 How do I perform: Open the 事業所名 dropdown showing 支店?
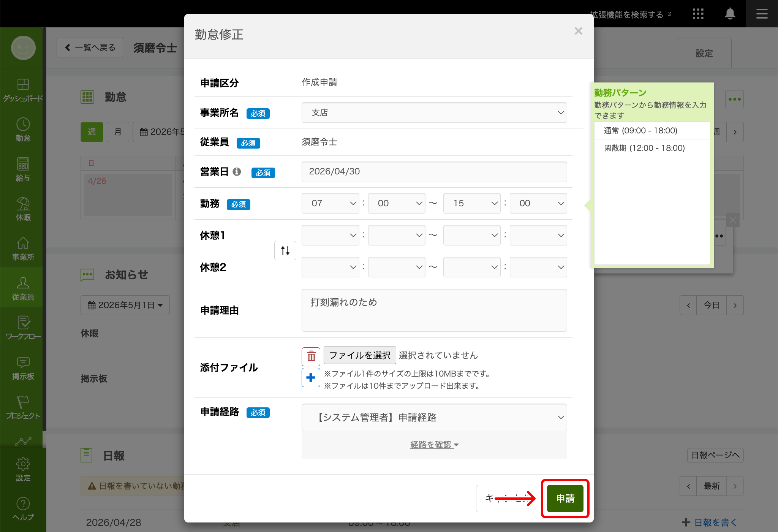click(434, 112)
